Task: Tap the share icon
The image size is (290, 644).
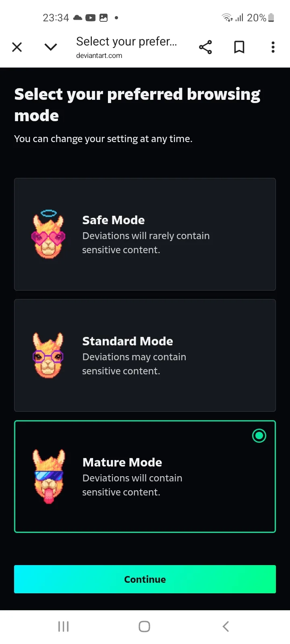Action: (205, 47)
